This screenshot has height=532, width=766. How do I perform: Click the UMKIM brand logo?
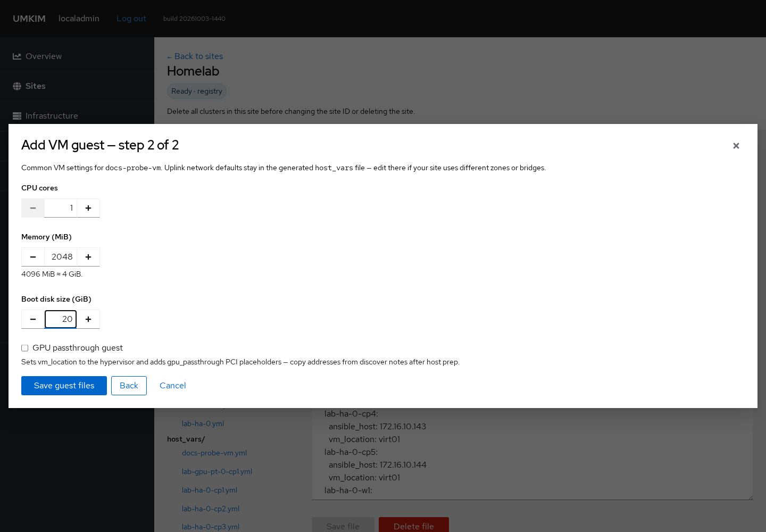tap(29, 19)
